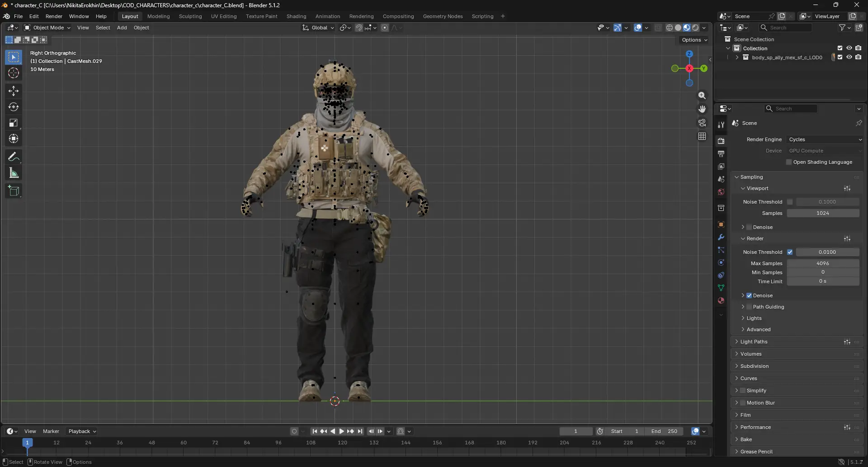Adjust the Max Samples 4096 slider
This screenshot has height=467, width=868.
click(823, 263)
